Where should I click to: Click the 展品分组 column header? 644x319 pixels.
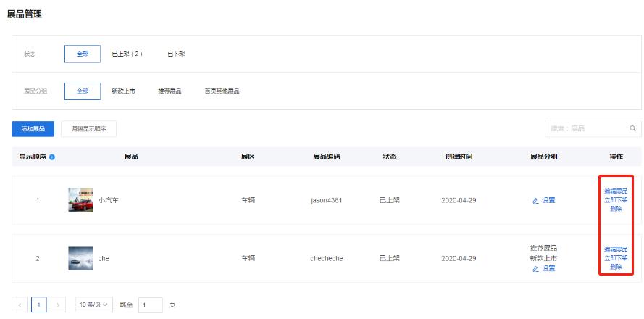pos(544,157)
